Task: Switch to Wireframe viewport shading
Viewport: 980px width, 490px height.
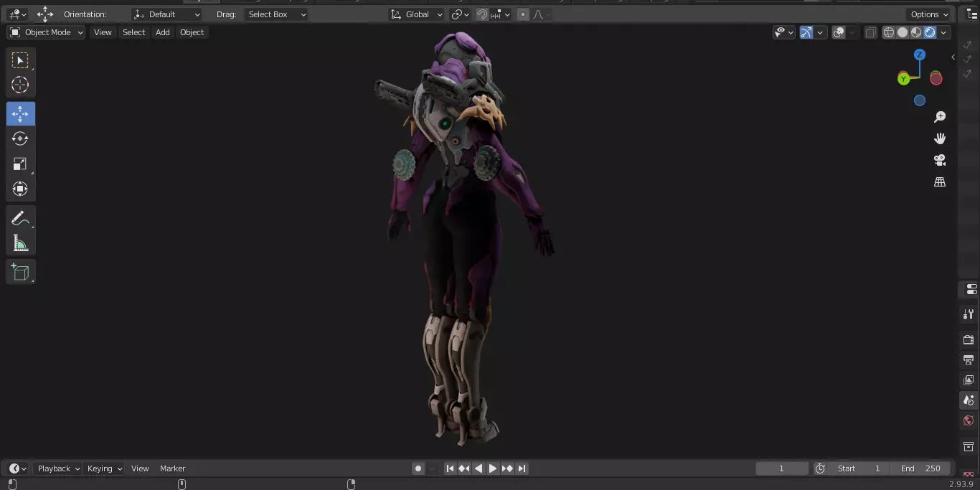Action: [889, 32]
